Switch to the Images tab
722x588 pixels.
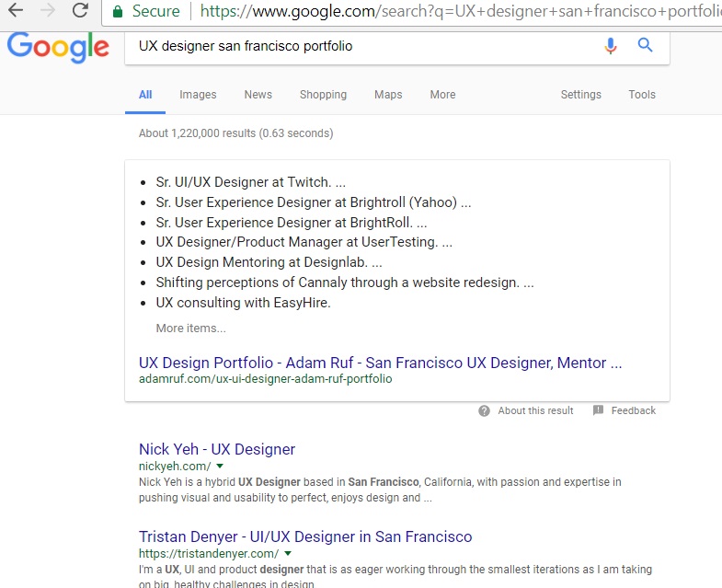click(x=198, y=95)
